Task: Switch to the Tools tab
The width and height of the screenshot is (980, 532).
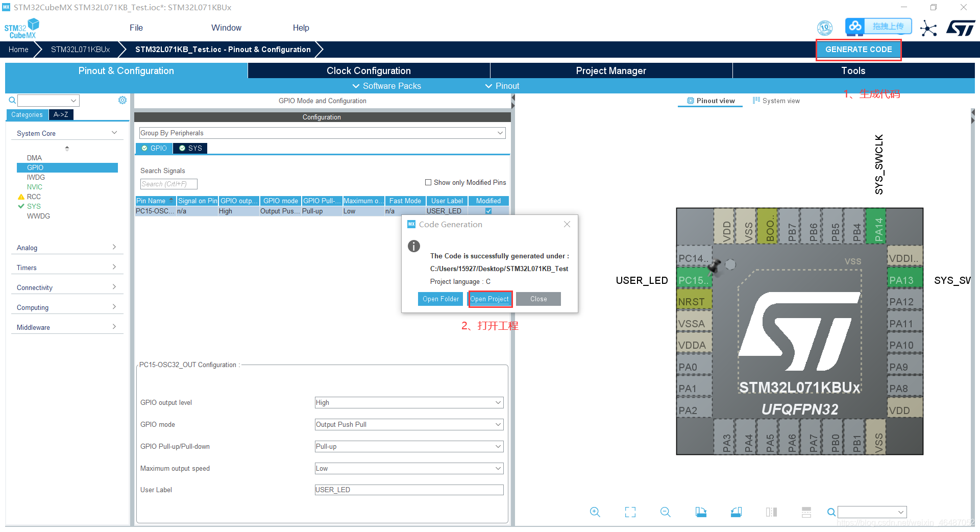Action: tap(853, 70)
